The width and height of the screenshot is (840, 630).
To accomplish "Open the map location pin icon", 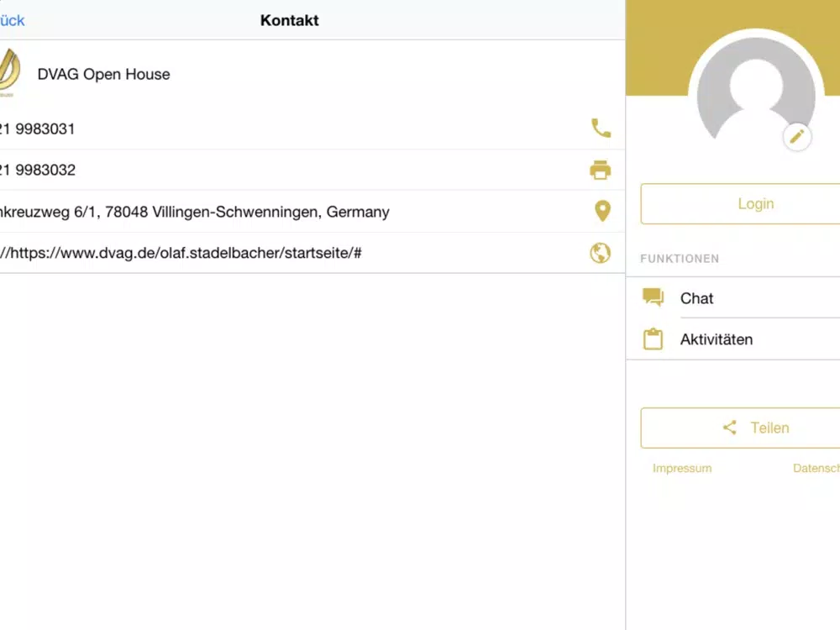I will (602, 211).
